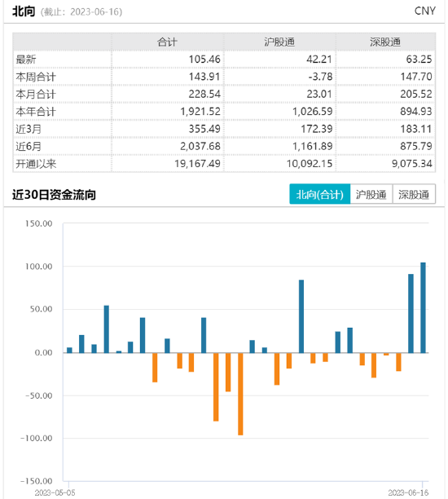This screenshot has width=448, height=499.
Task: Click the 100.00 axis label
Action: (x=39, y=267)
